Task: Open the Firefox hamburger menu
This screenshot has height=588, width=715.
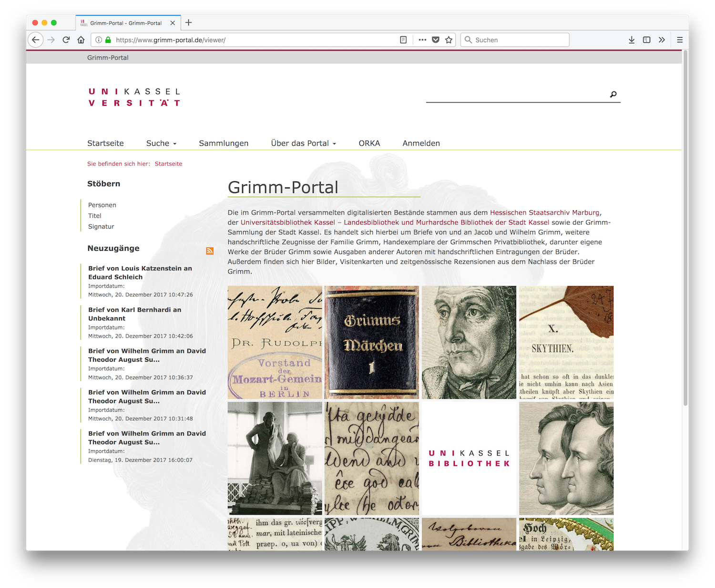Action: pyautogui.click(x=680, y=40)
